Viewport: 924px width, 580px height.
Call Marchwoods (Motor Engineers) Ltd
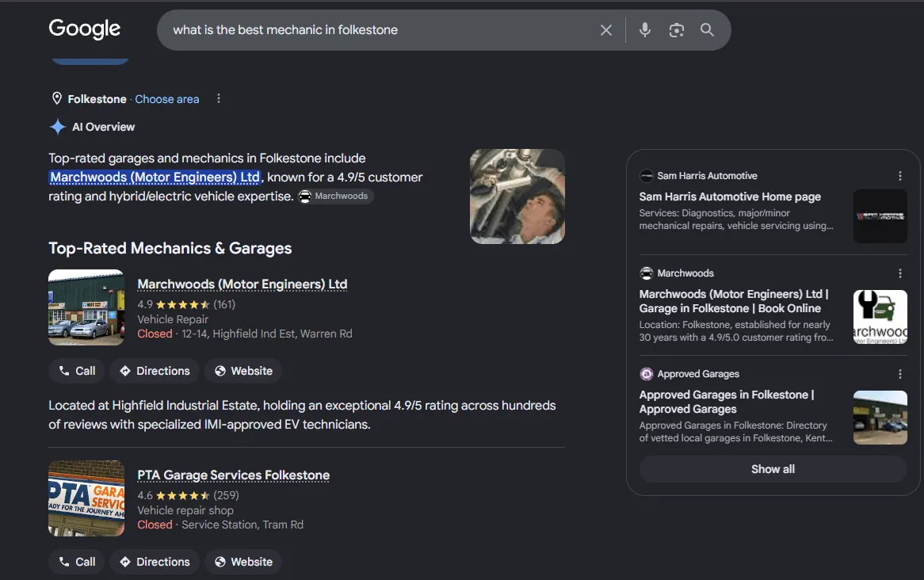click(77, 371)
